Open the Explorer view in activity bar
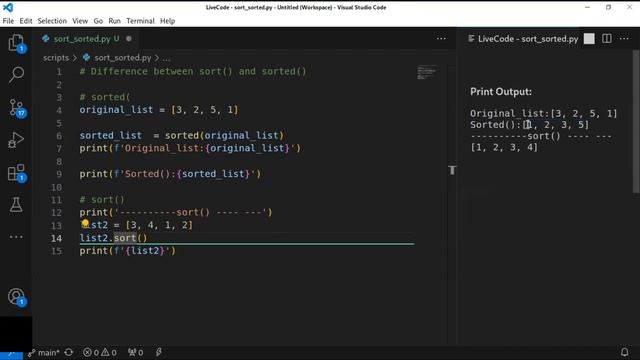Screen dimensions: 640x360 (x=16, y=43)
